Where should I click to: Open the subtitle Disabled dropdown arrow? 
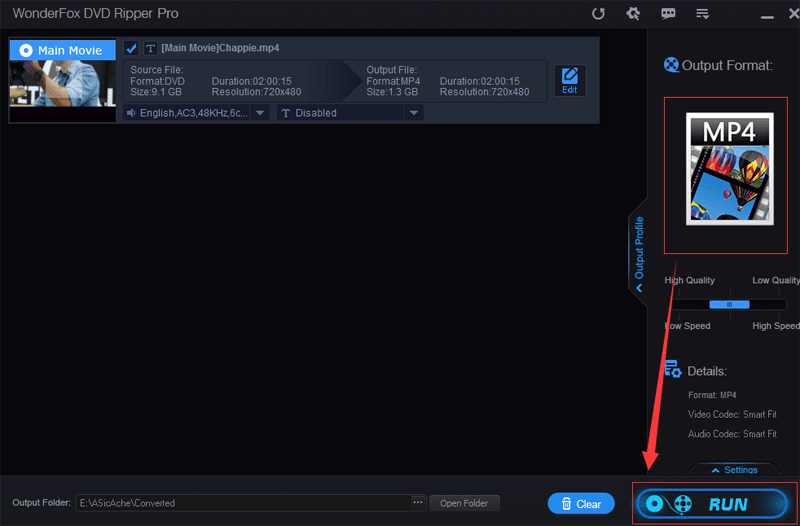[414, 113]
